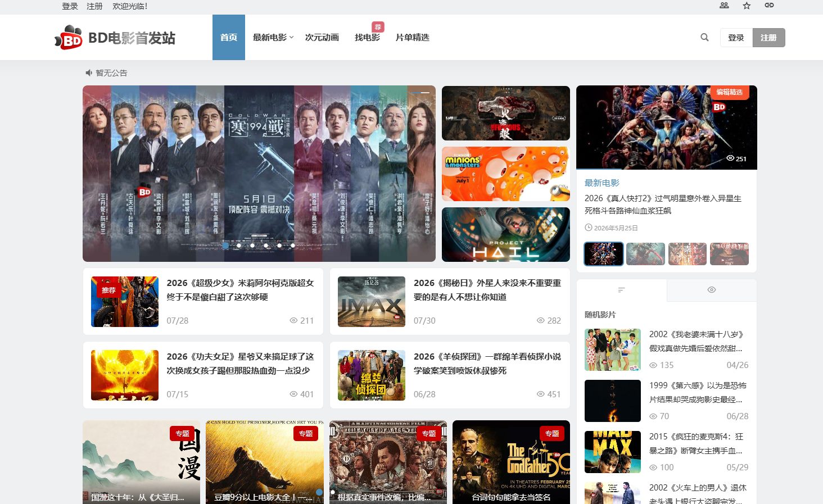823x504 pixels.
Task: Open the 国漫这十年 topic card
Action: [142, 462]
